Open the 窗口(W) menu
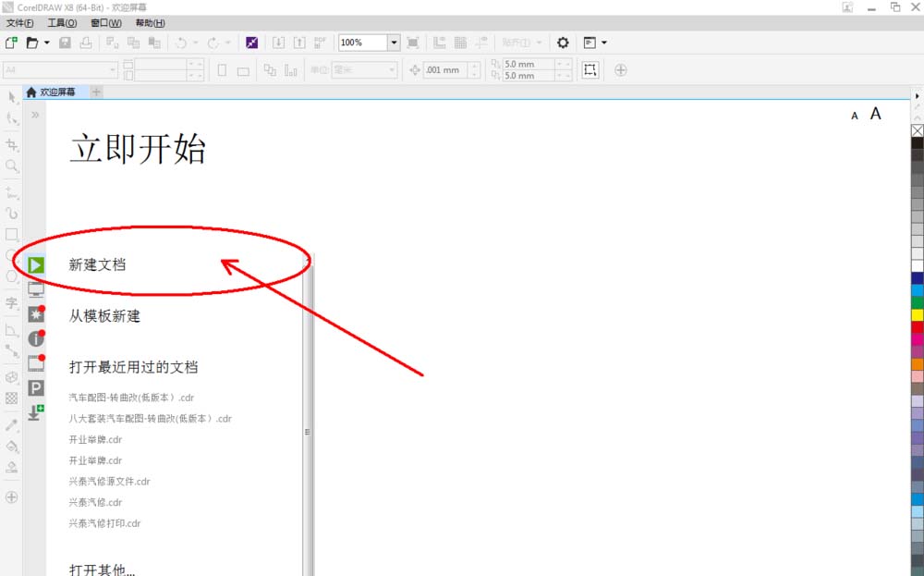Image resolution: width=924 pixels, height=576 pixels. [106, 23]
